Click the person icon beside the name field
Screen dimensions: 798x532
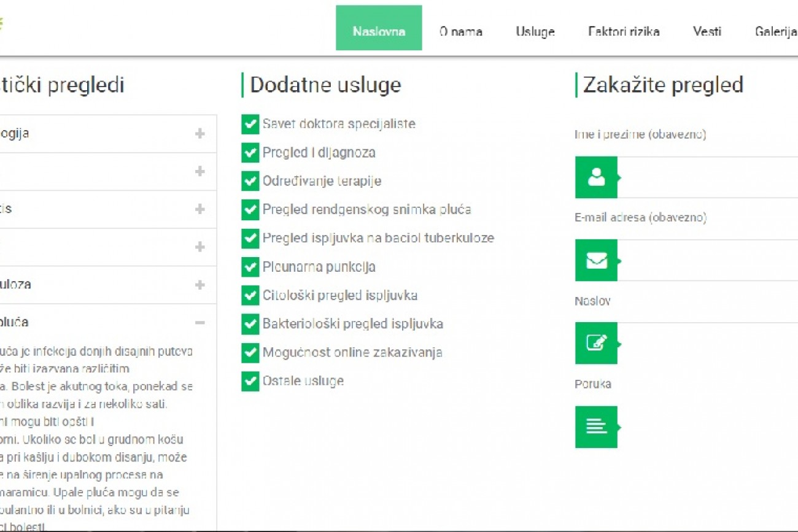(596, 177)
